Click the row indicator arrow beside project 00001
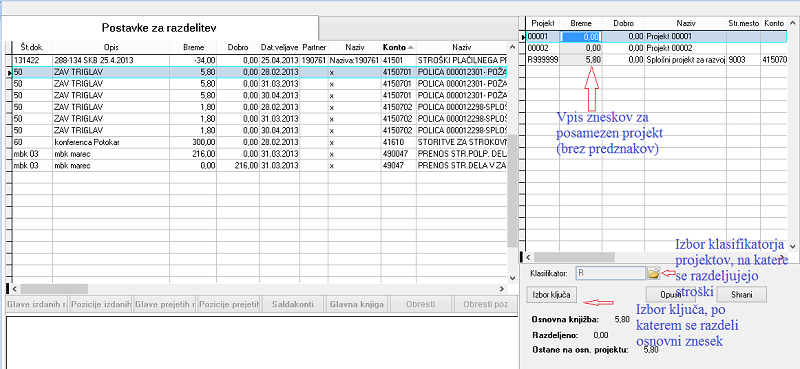 pos(522,37)
